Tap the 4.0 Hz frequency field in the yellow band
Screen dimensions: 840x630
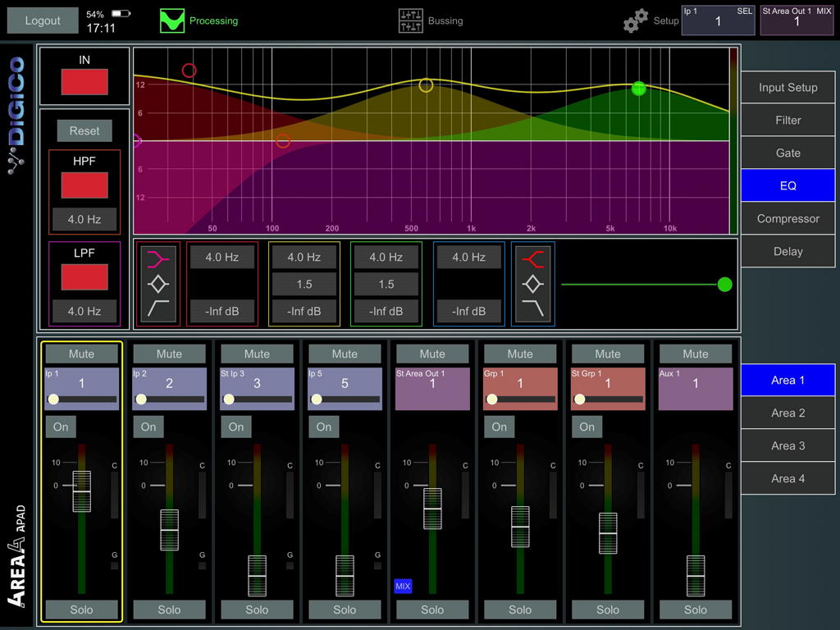[x=304, y=257]
